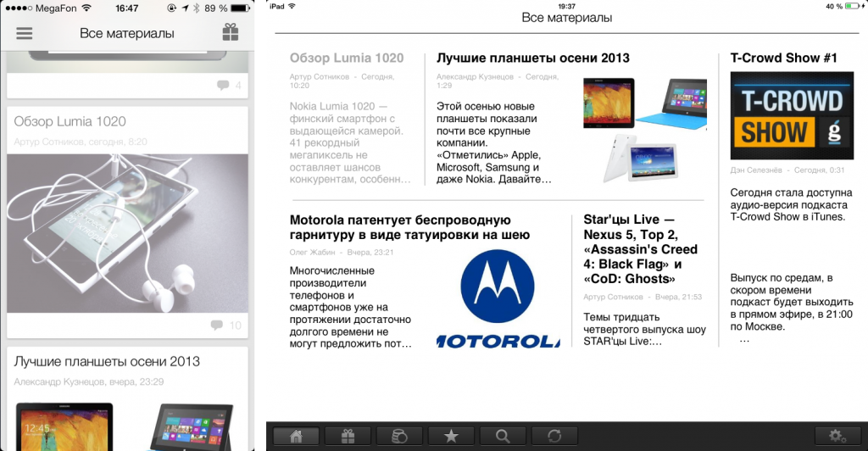This screenshot has width=868, height=451.
Task: Open the tablets image in iPhone card
Action: click(x=127, y=425)
